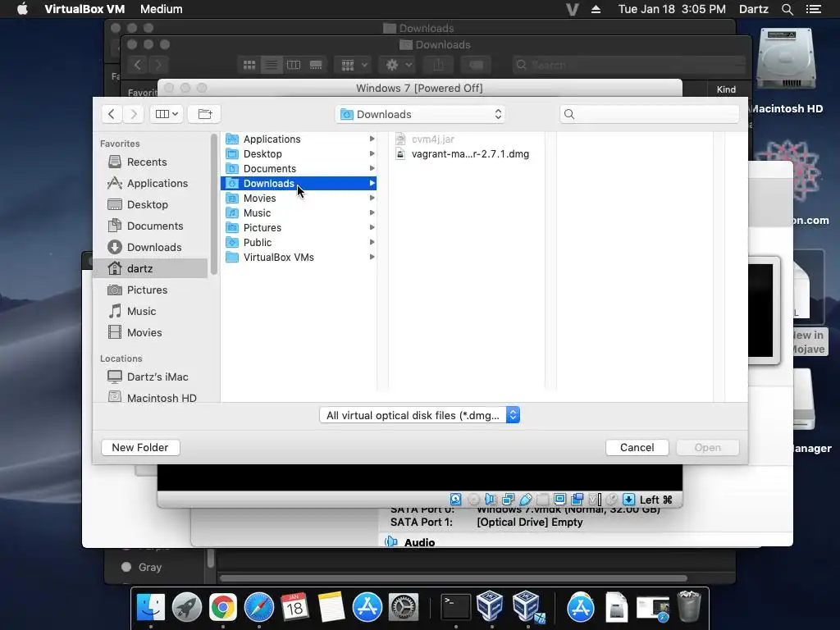Click the Audio section in VirtualBox Manager
This screenshot has height=630, width=840.
[x=419, y=542]
